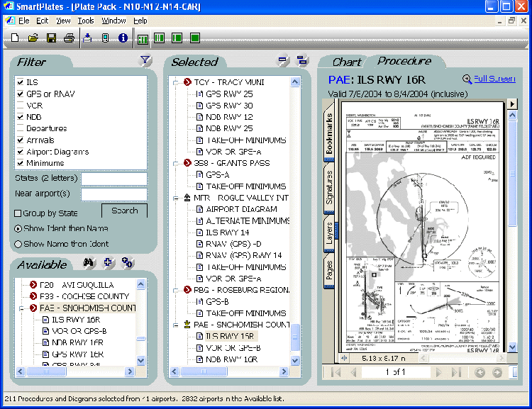Click the Selected list vertical scrollbar thumb
Viewport: 532px width, 409px height.
click(295, 337)
